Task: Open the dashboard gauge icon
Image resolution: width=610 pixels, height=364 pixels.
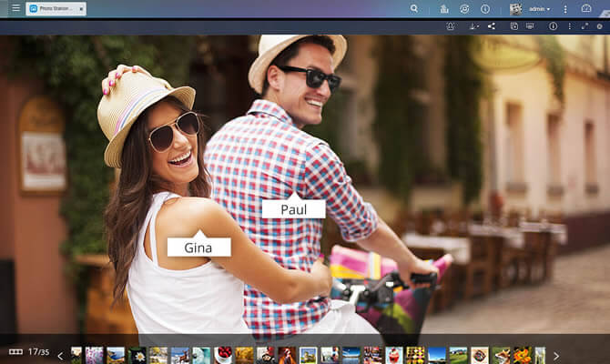Action: pyautogui.click(x=586, y=8)
